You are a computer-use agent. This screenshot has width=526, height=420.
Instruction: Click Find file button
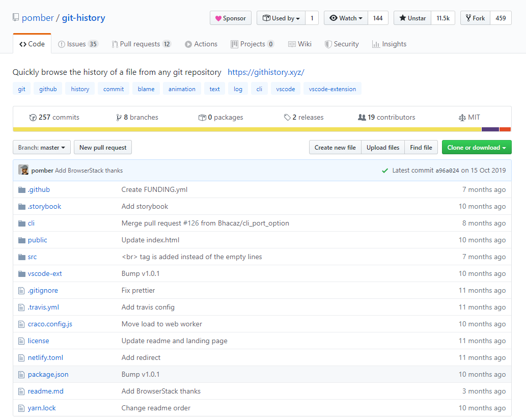pos(421,147)
